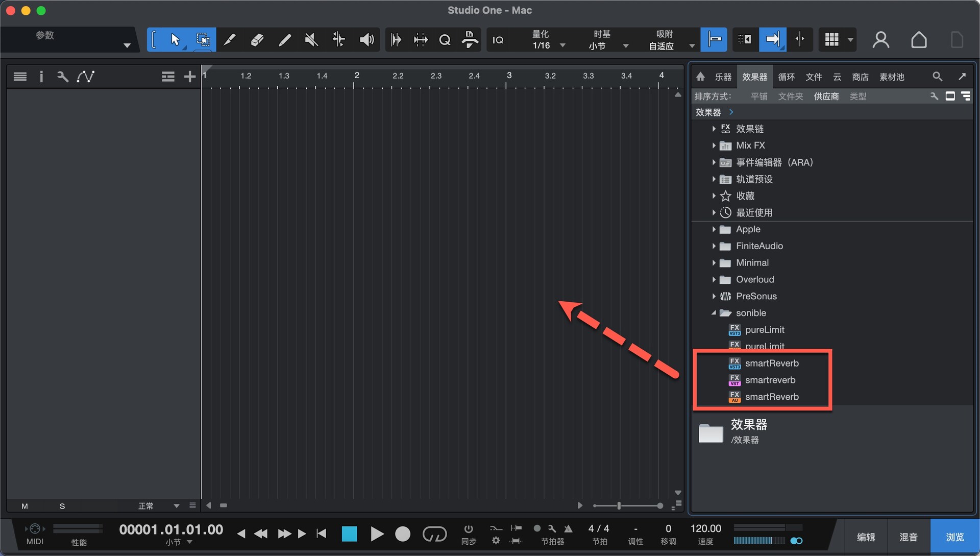980x556 pixels.
Task: Toggle the Loop playback button
Action: click(434, 534)
